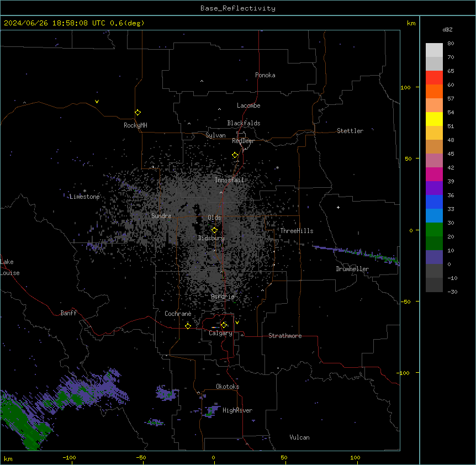Click the Drumheller label
The width and height of the screenshot is (476, 465).
tap(352, 269)
